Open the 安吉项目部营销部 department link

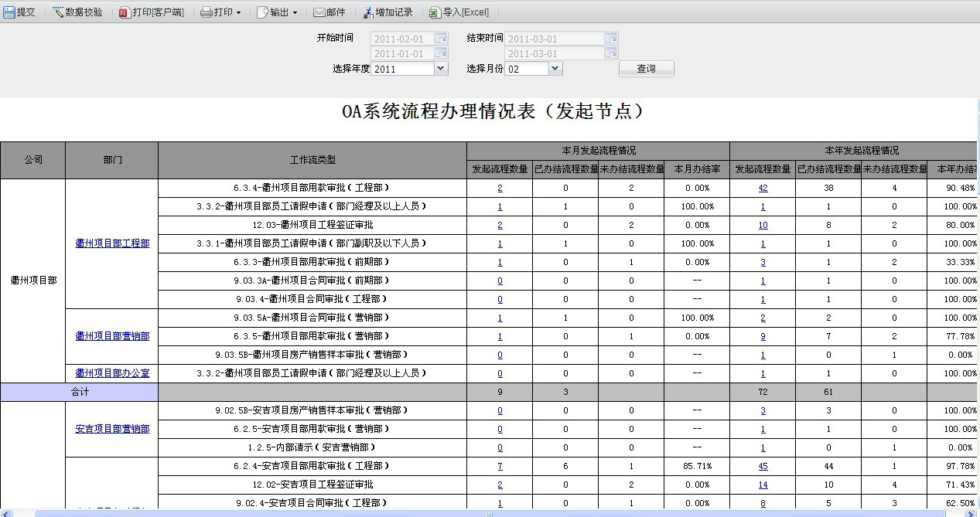[x=112, y=429]
